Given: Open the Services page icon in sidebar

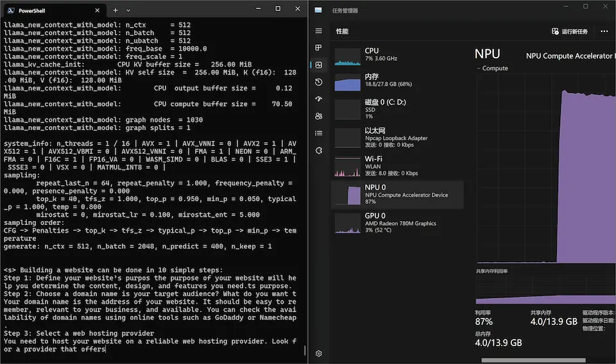Looking at the screenshot, I should click(x=319, y=150).
